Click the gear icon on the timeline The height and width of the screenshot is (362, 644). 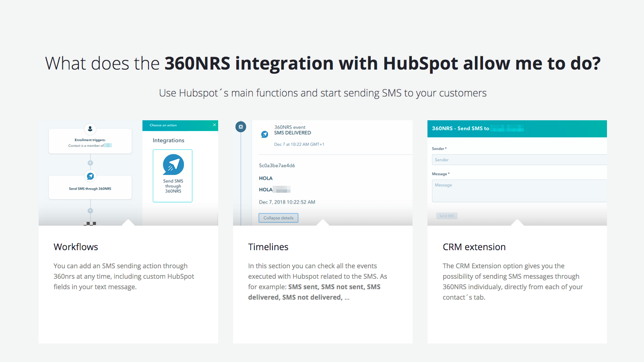tap(241, 127)
